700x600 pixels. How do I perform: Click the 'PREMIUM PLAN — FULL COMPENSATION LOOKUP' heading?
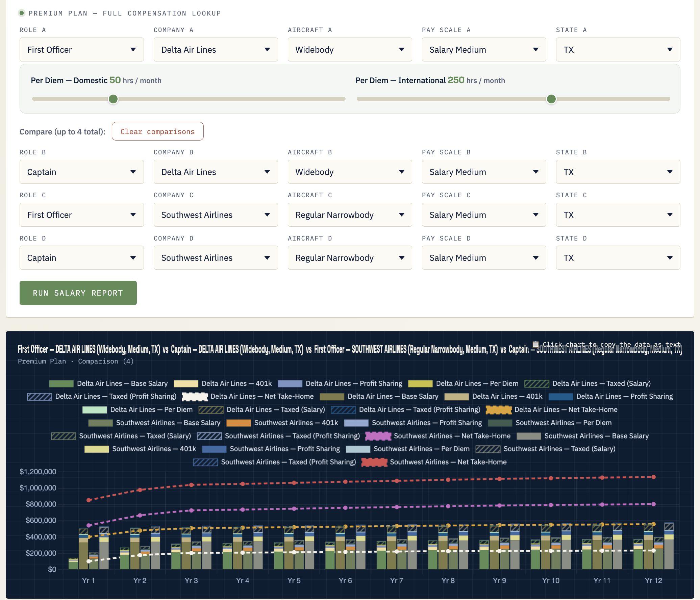pos(125,13)
